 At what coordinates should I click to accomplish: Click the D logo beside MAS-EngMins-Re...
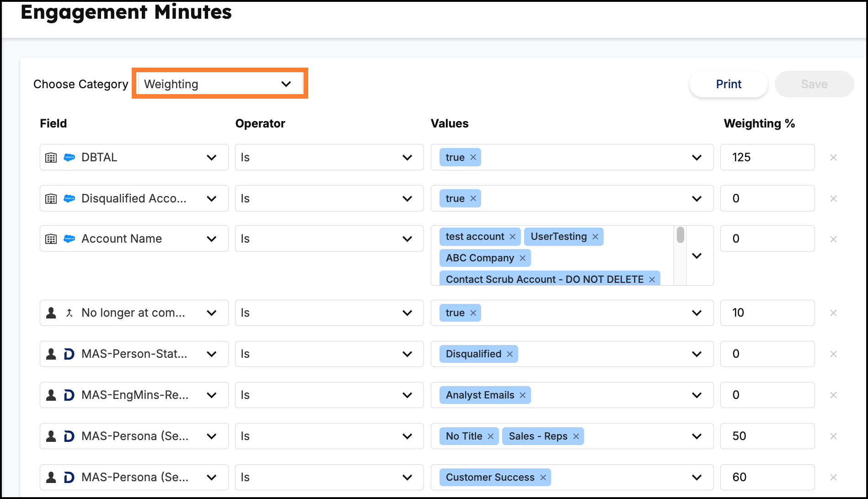[69, 395]
